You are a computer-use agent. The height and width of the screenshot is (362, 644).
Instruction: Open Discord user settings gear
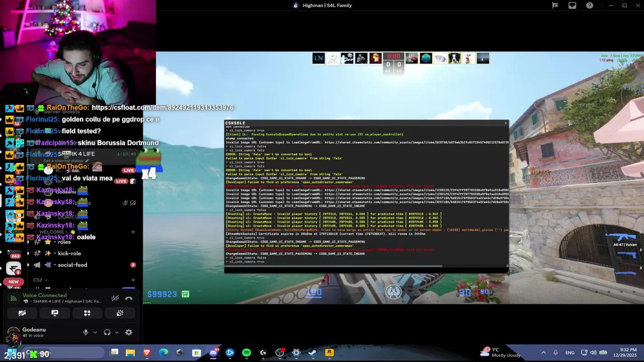tap(129, 332)
